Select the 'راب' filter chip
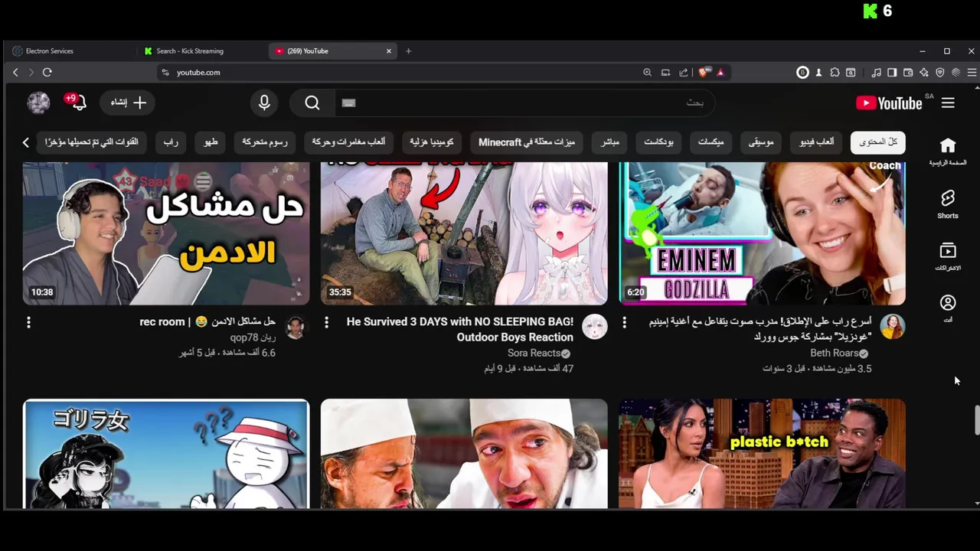This screenshot has width=980, height=551. coord(171,142)
